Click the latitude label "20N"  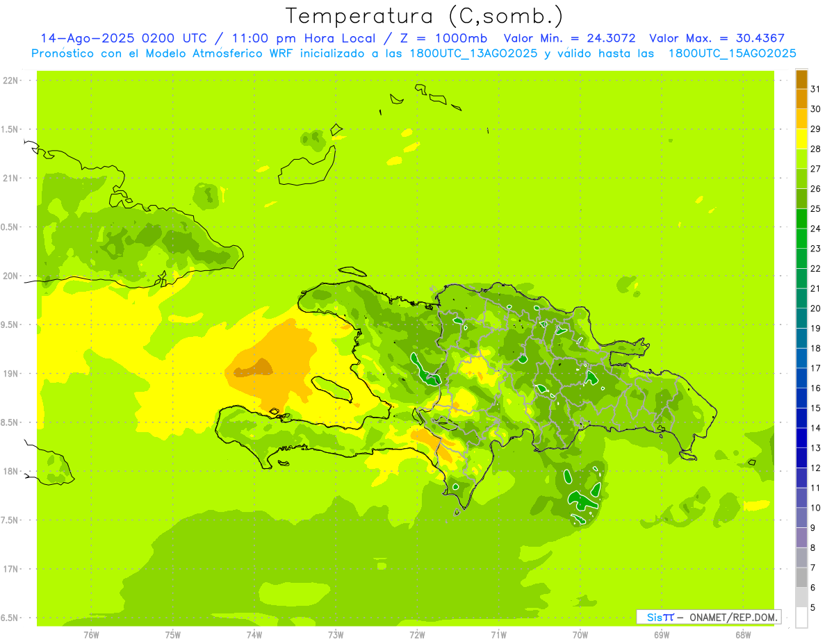pos(11,276)
